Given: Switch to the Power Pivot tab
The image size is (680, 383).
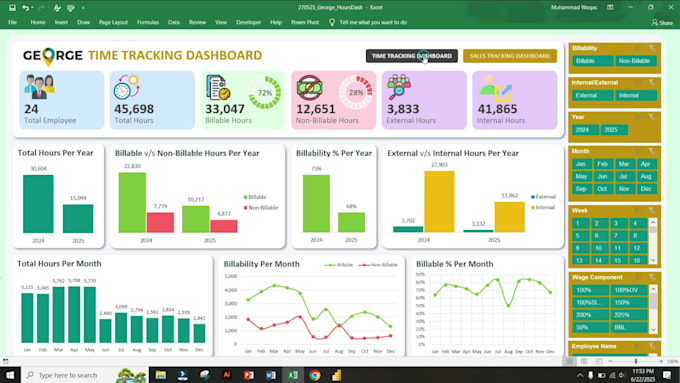Looking at the screenshot, I should point(305,22).
